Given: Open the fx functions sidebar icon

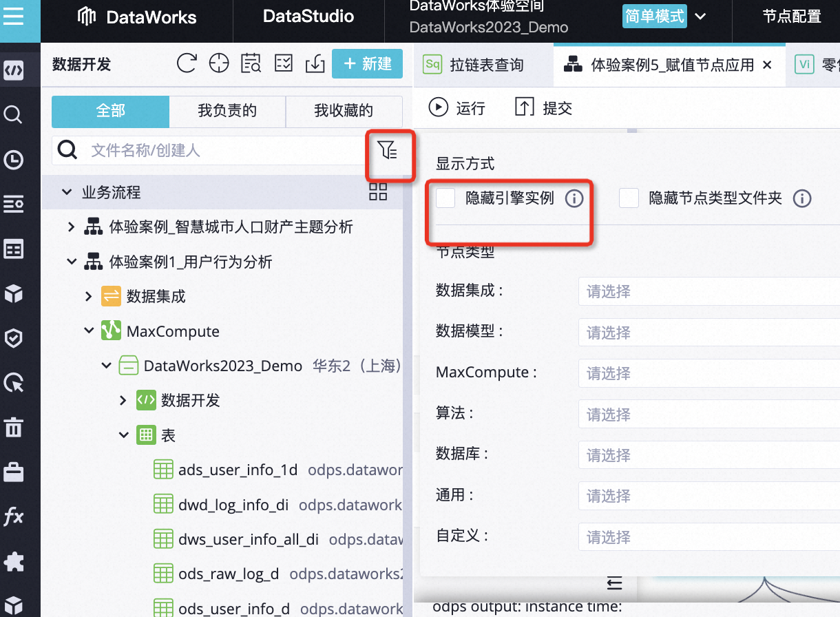Looking at the screenshot, I should (x=14, y=516).
